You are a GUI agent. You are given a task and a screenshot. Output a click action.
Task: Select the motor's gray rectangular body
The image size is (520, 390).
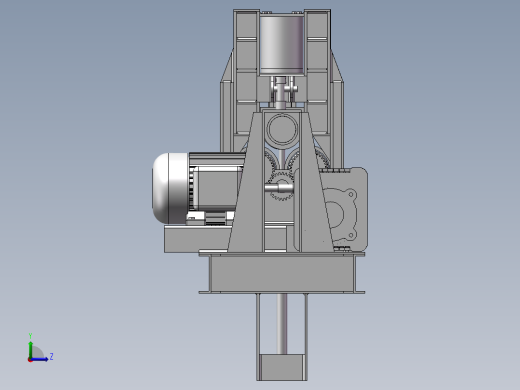point(217,188)
